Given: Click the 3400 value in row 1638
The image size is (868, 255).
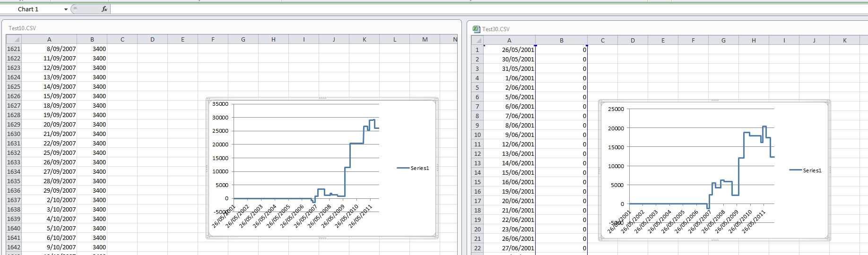Looking at the screenshot, I should coord(92,209).
